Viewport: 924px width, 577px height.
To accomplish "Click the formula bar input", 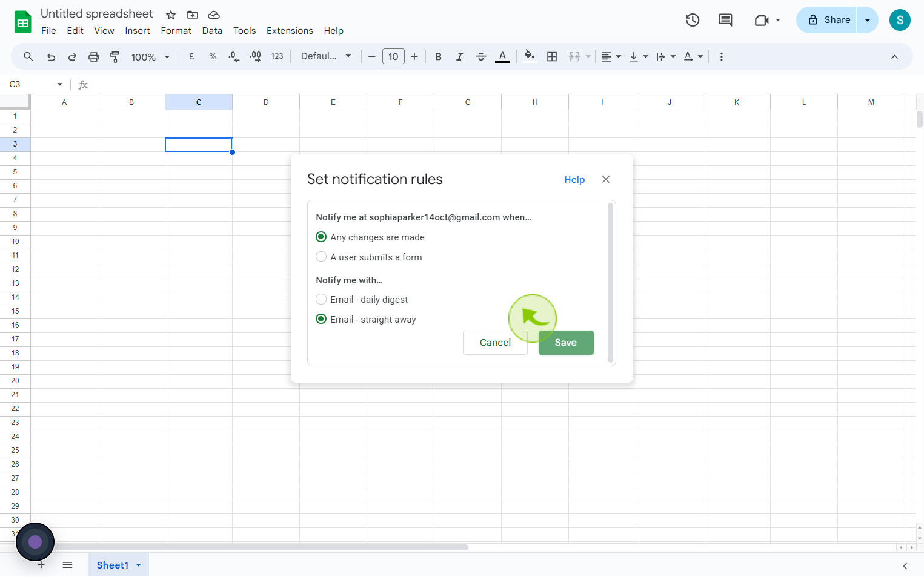I will [506, 84].
